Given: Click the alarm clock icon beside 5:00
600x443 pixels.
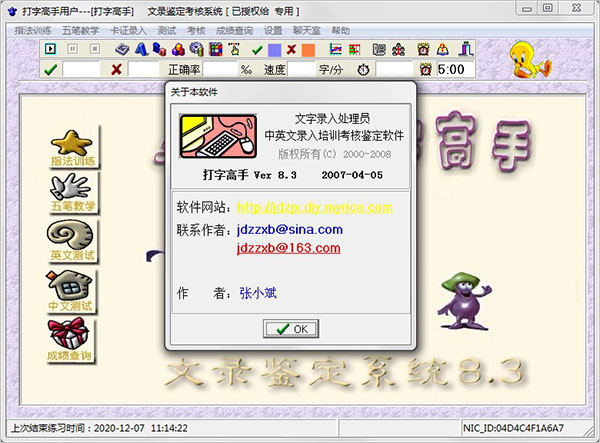Looking at the screenshot, I should pyautogui.click(x=425, y=69).
